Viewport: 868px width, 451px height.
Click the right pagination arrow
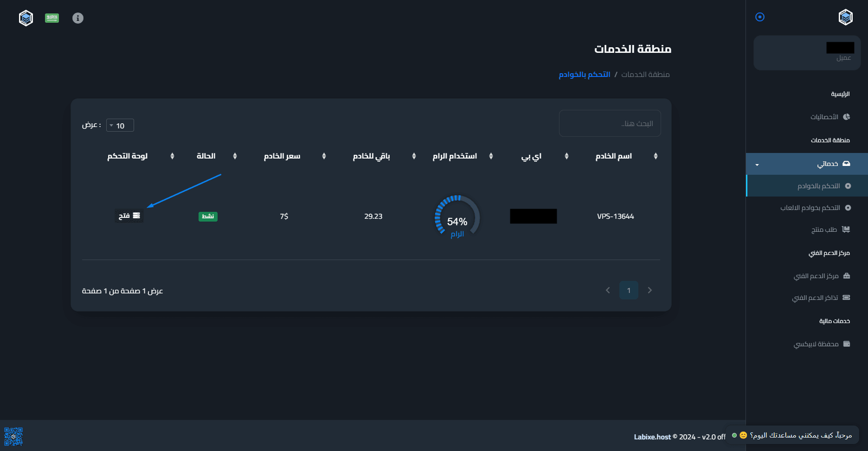(650, 290)
